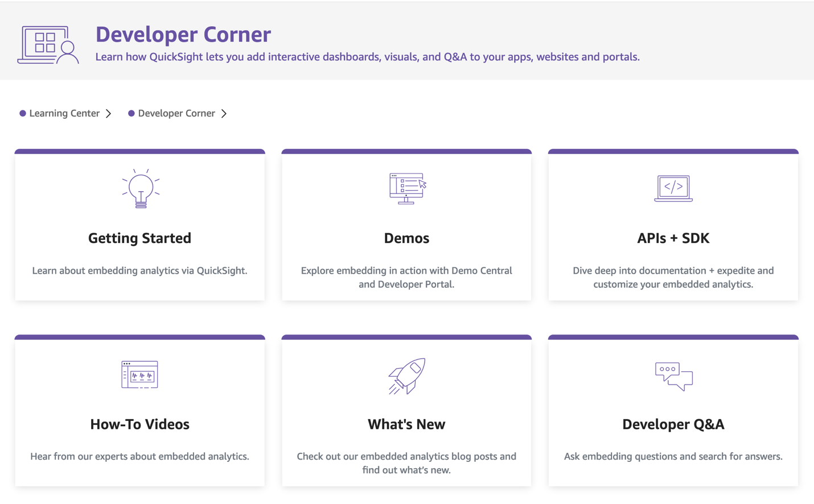Click 'Explore embedding in action with Demo Central' text
Screen dimensions: 814x504
click(406, 278)
